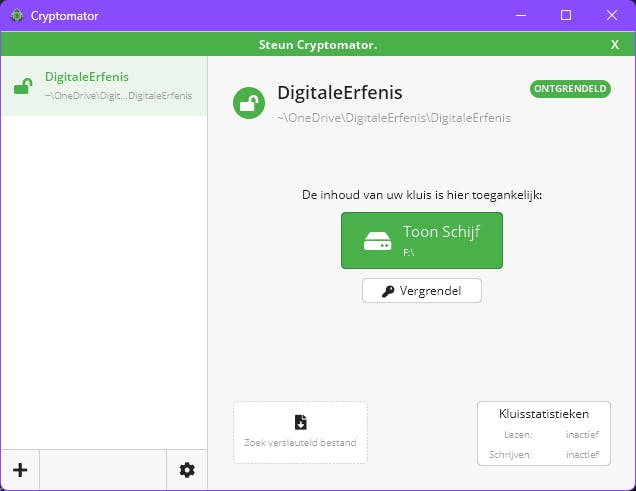The height and width of the screenshot is (491, 636).
Task: Select DigitaleErfenis vault in sidebar list
Action: coord(104,86)
